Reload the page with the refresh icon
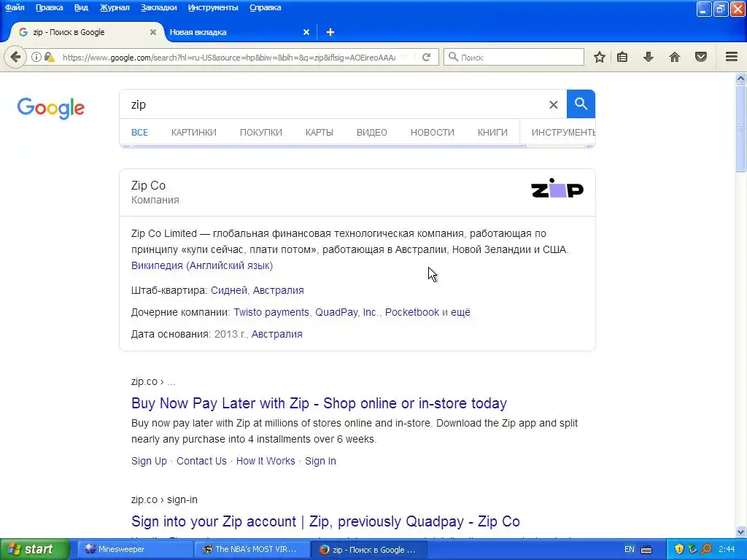747x560 pixels. coord(426,57)
